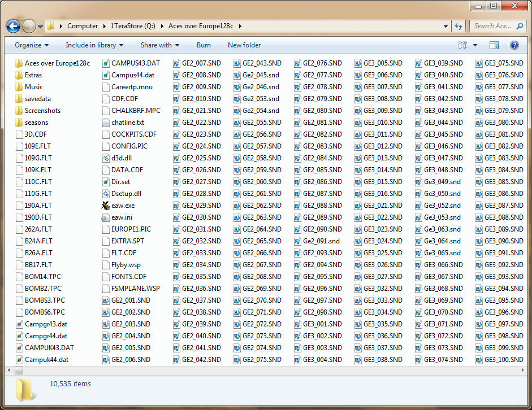The width and height of the screenshot is (532, 410).
Task: Select the file named EUROPE1.PIC
Action: (131, 229)
